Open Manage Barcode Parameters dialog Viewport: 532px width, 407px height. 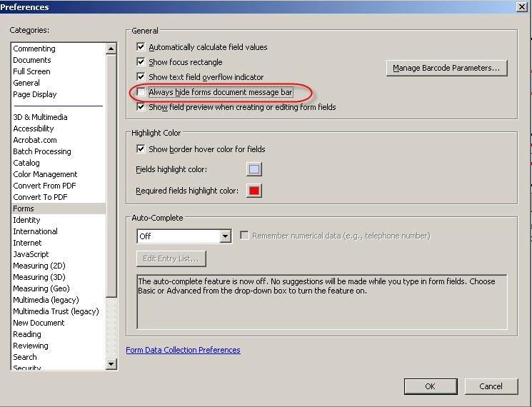click(x=446, y=68)
